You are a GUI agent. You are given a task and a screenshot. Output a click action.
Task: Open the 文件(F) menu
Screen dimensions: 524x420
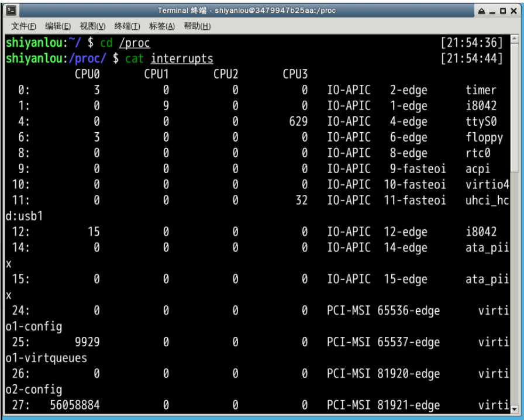23,26
